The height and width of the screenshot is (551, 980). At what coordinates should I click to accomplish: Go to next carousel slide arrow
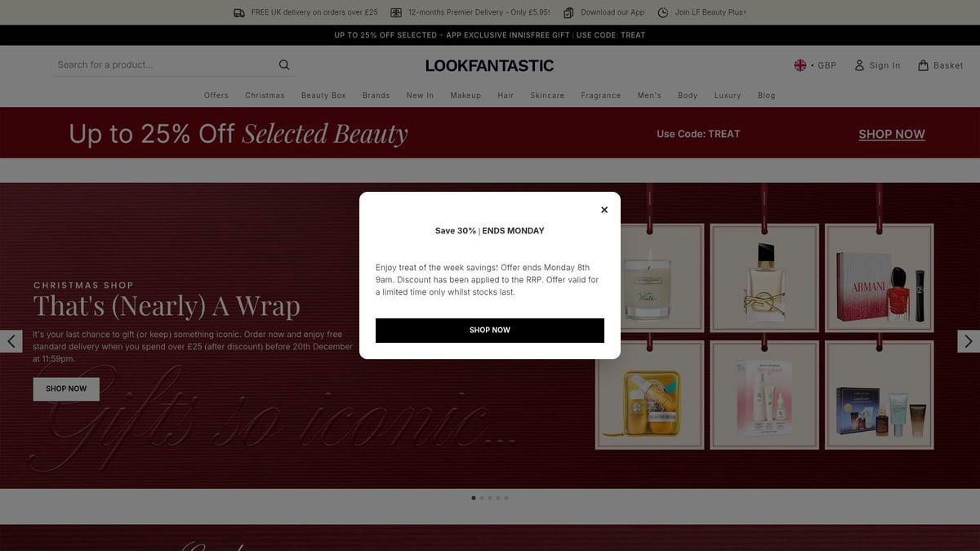[968, 341]
